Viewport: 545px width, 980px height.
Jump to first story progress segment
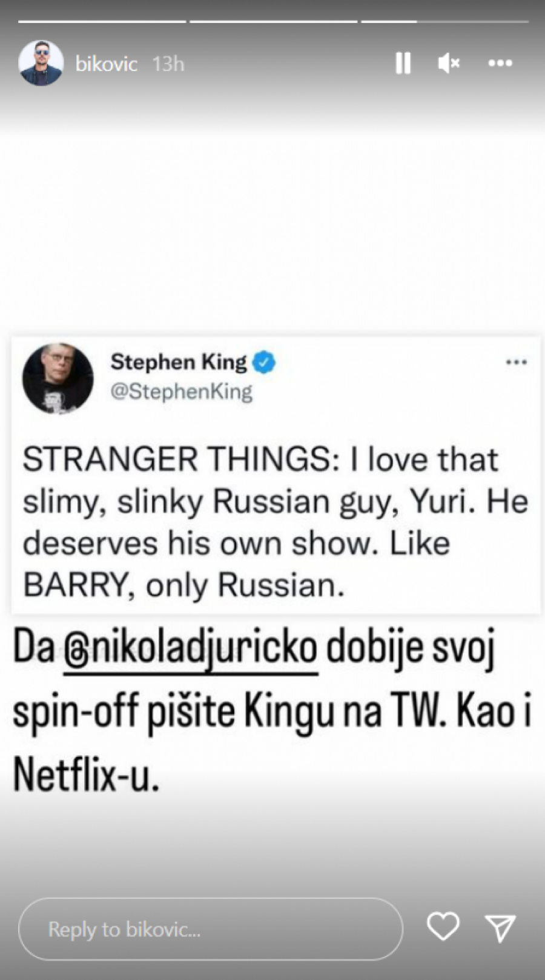102,22
